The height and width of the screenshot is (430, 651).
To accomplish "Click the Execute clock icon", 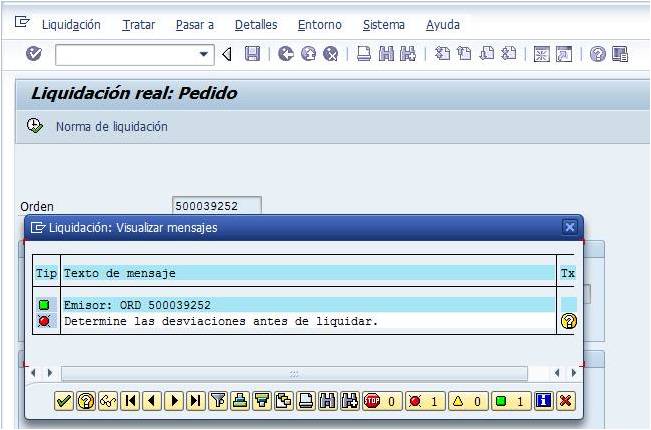I will click(x=35, y=126).
